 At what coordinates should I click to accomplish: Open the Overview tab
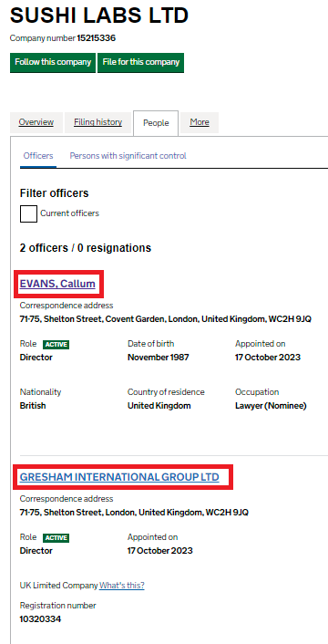(x=36, y=122)
